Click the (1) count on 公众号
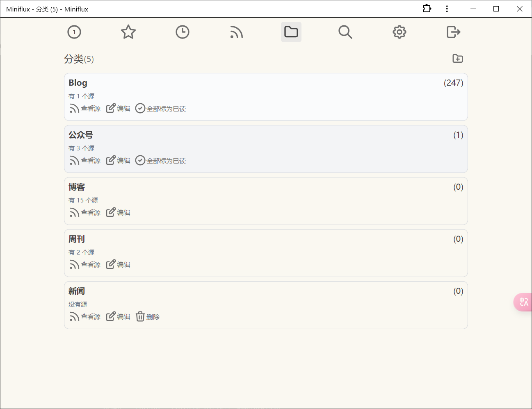Screen dimensions: 532x409 point(458,135)
